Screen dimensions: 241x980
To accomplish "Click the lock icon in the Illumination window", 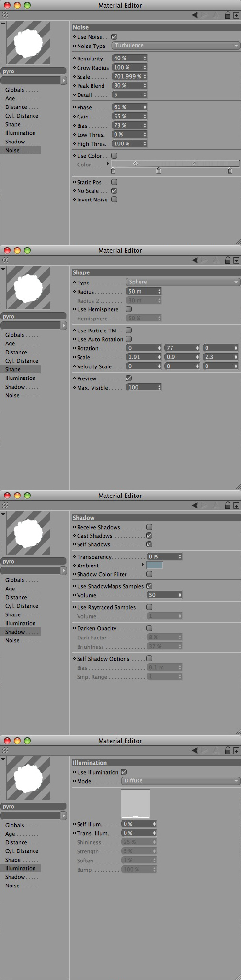I will tap(228, 751).
